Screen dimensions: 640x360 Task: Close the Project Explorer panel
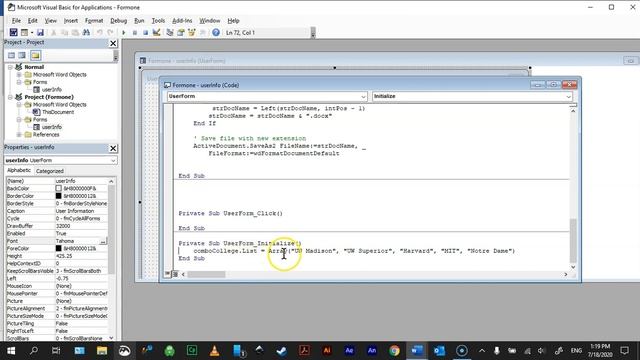113,43
